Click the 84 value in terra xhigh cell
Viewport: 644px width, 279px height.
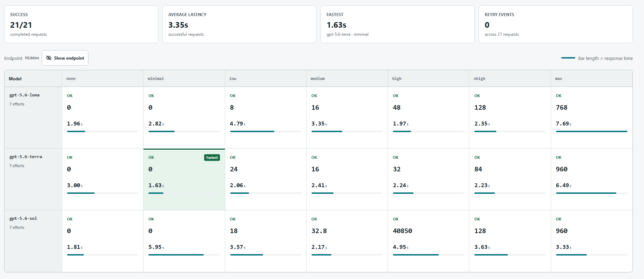coord(478,169)
